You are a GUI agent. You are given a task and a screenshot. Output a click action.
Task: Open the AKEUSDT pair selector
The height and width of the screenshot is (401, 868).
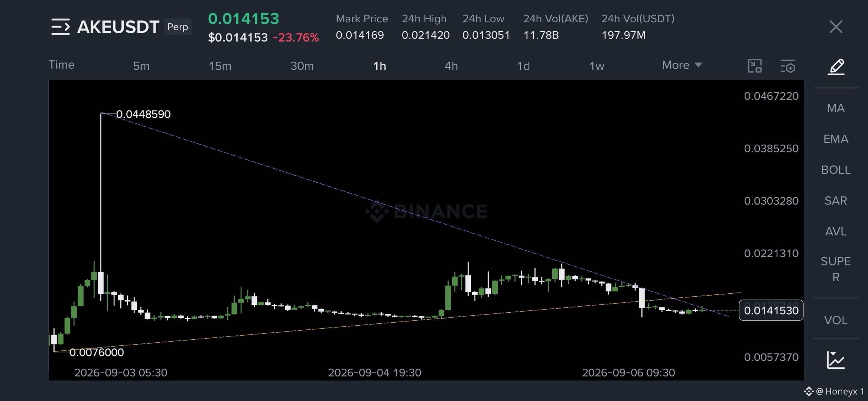coord(118,27)
